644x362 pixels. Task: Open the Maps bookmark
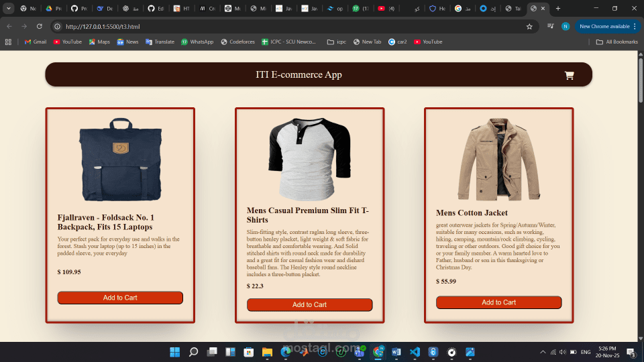coord(99,42)
